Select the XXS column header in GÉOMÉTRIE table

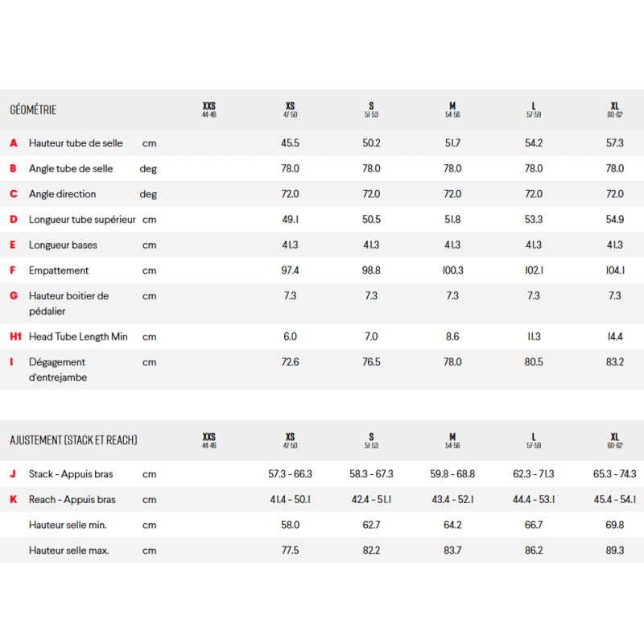coord(209,109)
